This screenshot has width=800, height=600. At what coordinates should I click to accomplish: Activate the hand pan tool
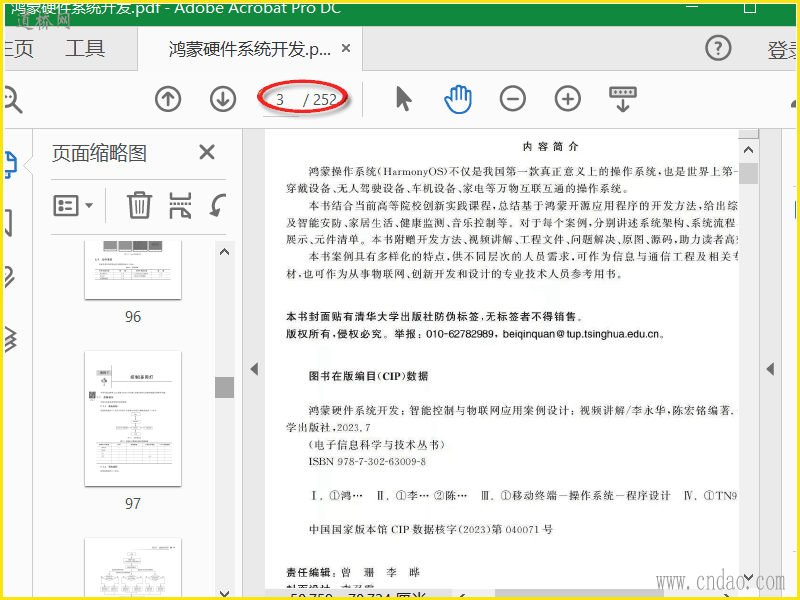click(x=458, y=99)
